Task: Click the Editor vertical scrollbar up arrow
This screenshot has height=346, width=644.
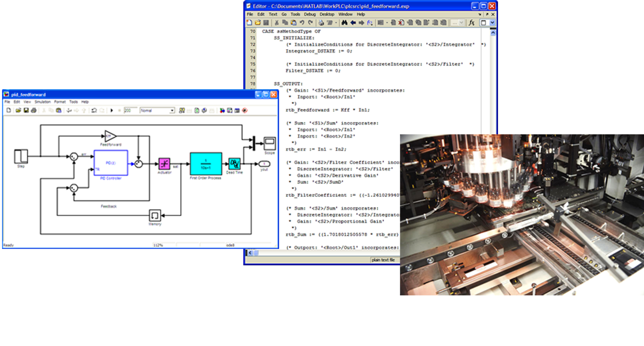Action: [x=493, y=33]
